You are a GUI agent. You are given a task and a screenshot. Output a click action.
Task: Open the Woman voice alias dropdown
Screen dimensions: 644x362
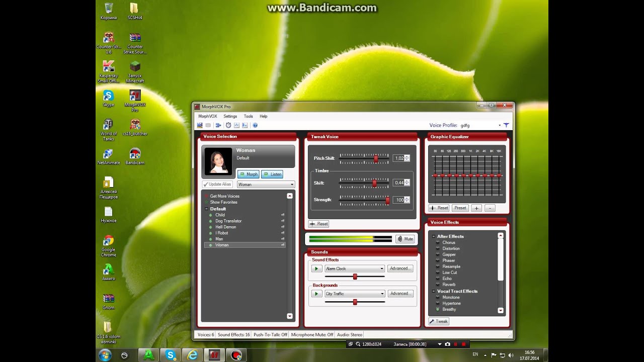pos(266,185)
